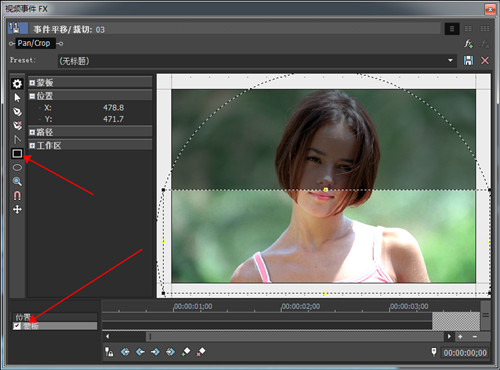The width and height of the screenshot is (500, 370).
Task: Click the timeline ruler at 00:00:01;00
Action: click(193, 306)
